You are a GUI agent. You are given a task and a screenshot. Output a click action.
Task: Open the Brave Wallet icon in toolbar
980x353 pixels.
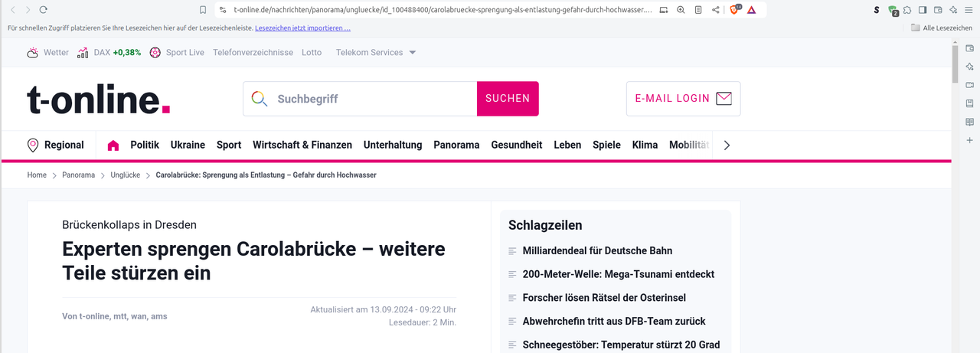(938, 10)
